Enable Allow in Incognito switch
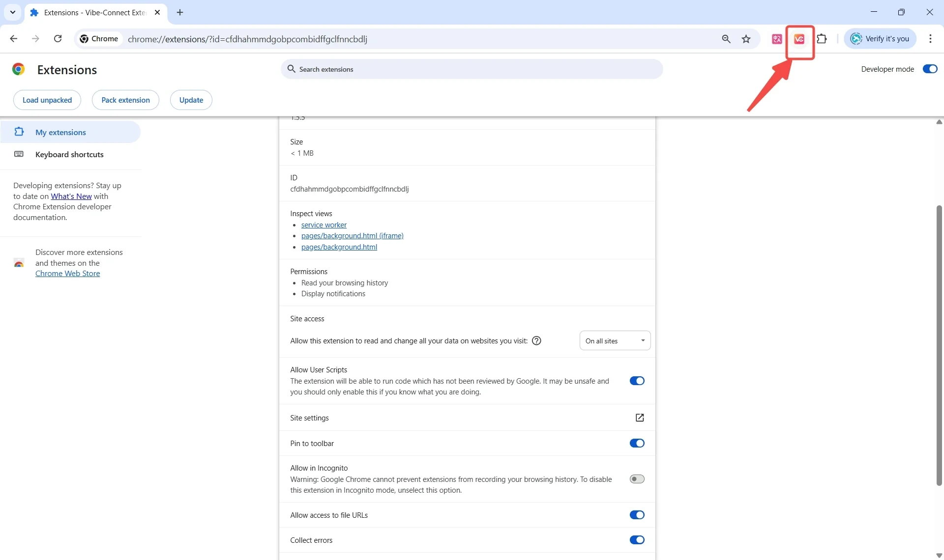 pos(637,479)
